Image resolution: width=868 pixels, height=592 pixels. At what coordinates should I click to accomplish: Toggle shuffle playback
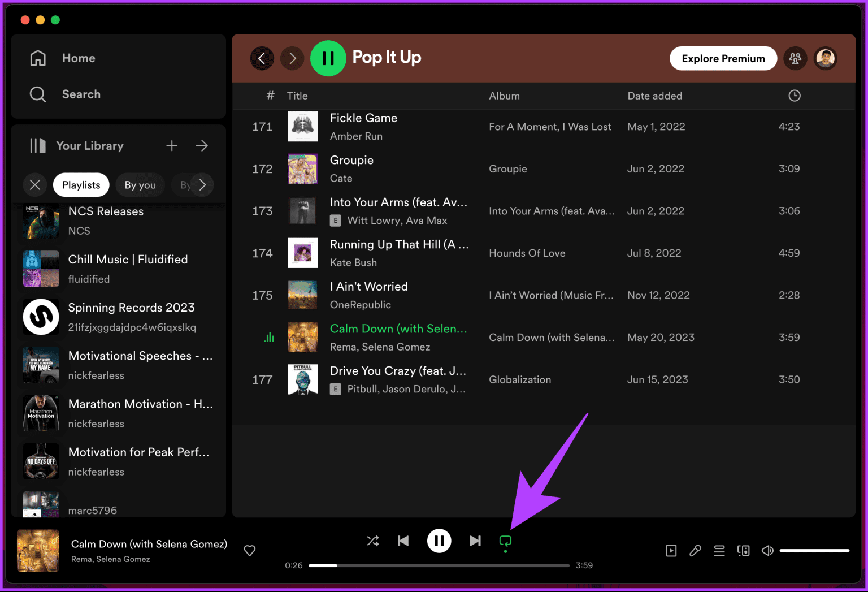click(373, 541)
